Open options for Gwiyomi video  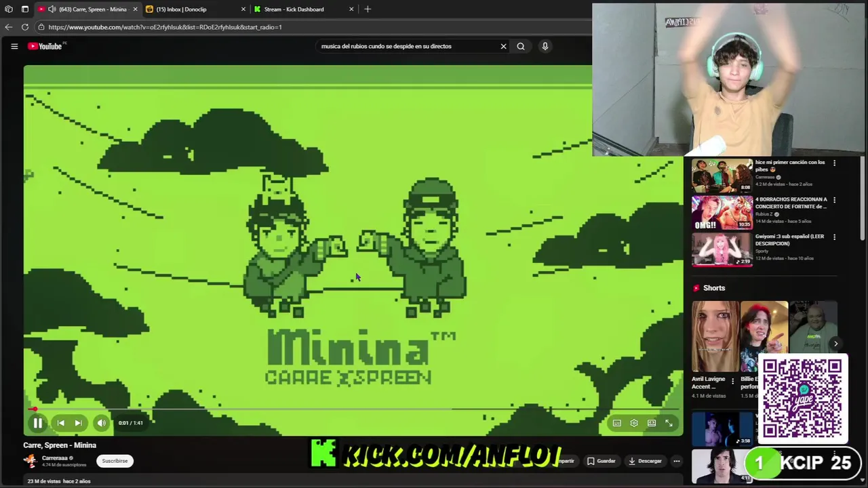pyautogui.click(x=834, y=237)
